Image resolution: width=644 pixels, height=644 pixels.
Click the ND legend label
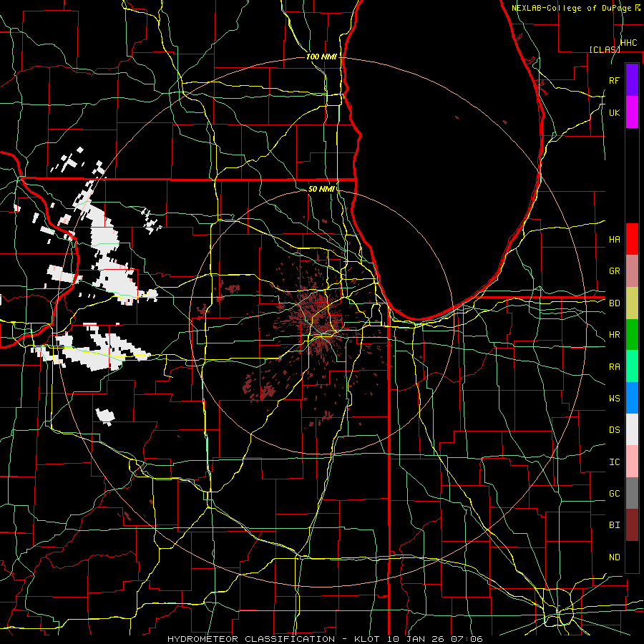pos(615,557)
